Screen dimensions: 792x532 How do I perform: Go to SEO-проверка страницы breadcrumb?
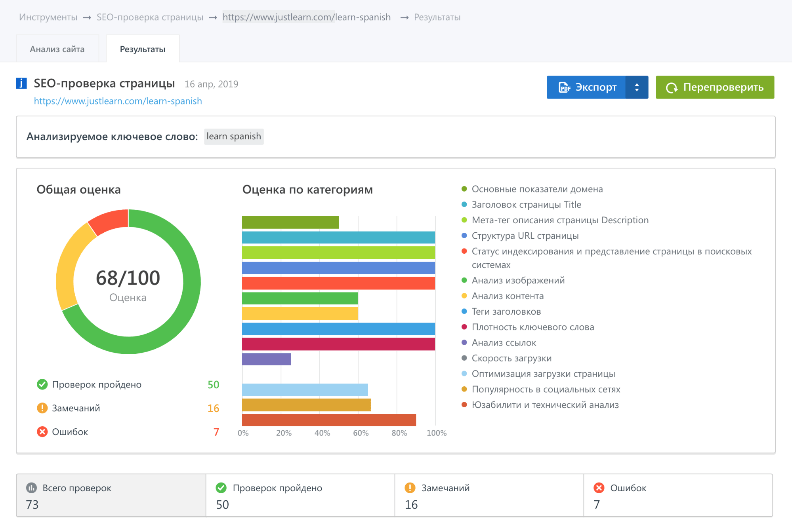coord(150,17)
